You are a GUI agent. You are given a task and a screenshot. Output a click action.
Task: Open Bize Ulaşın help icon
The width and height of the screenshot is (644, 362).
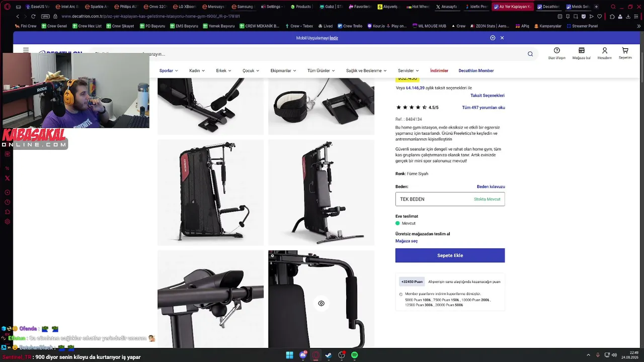tap(557, 53)
